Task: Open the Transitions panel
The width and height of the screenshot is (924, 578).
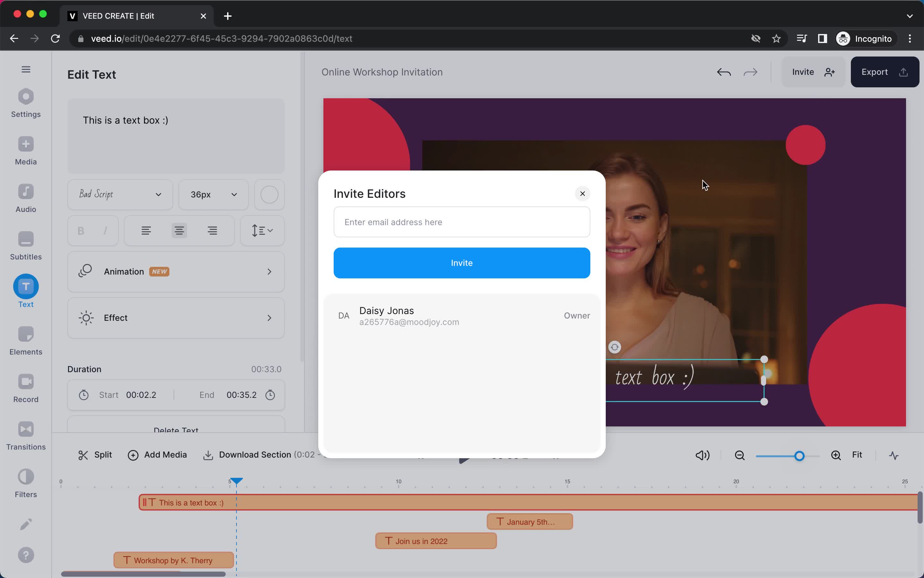Action: coord(26,436)
